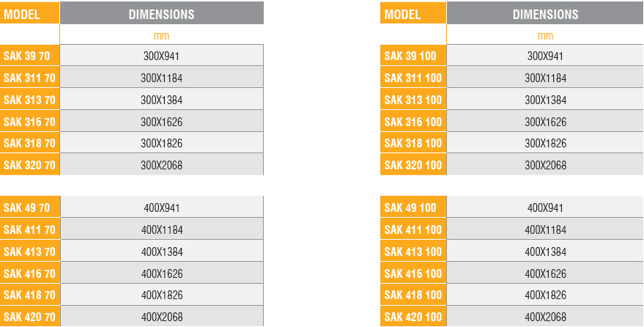Screen dimensions: 644x327
Task: Click the SAK 418 70 model cell
Action: tap(30, 295)
